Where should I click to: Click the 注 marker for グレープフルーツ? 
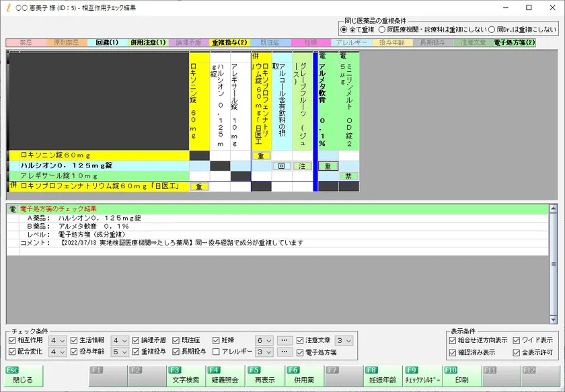[303, 166]
